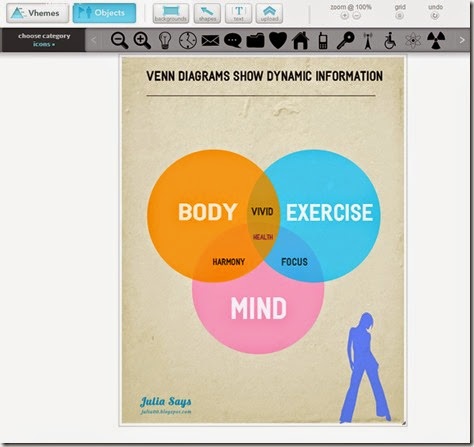Add the wheelchair accessibility icon
Screen dimensions: 474x447
point(390,40)
